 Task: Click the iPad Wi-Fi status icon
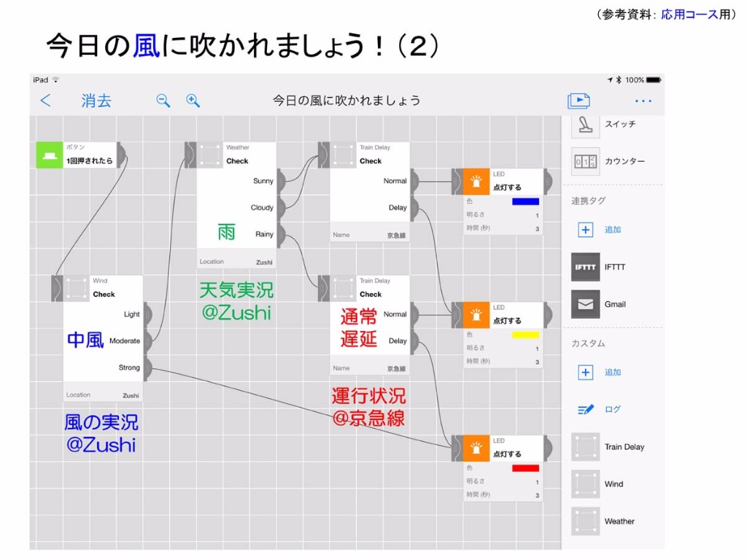pos(55,79)
